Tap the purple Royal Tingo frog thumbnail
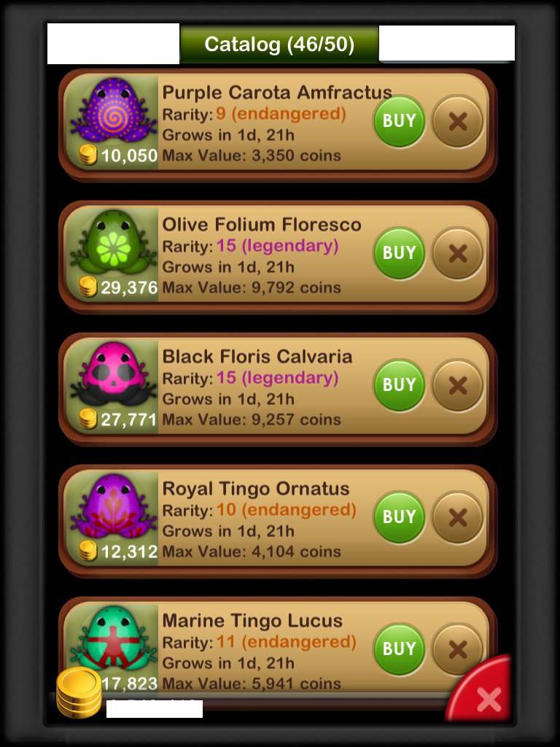 point(113,506)
